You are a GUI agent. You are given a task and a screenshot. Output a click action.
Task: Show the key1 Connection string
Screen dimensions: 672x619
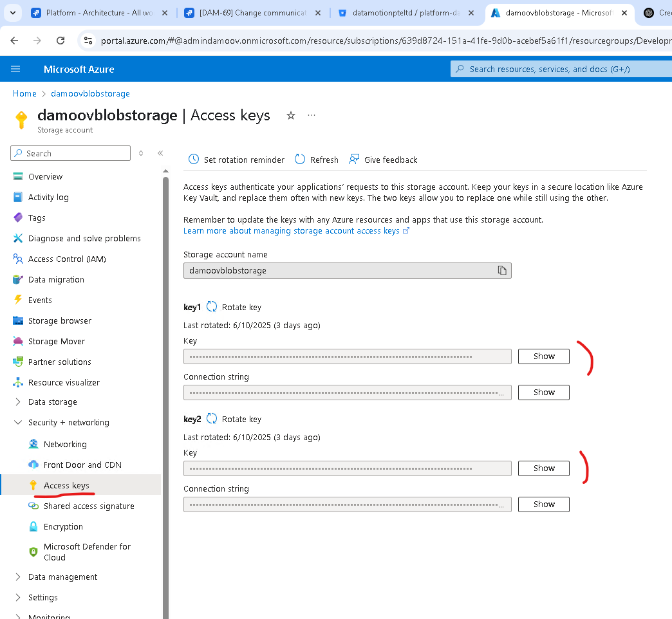pos(544,393)
